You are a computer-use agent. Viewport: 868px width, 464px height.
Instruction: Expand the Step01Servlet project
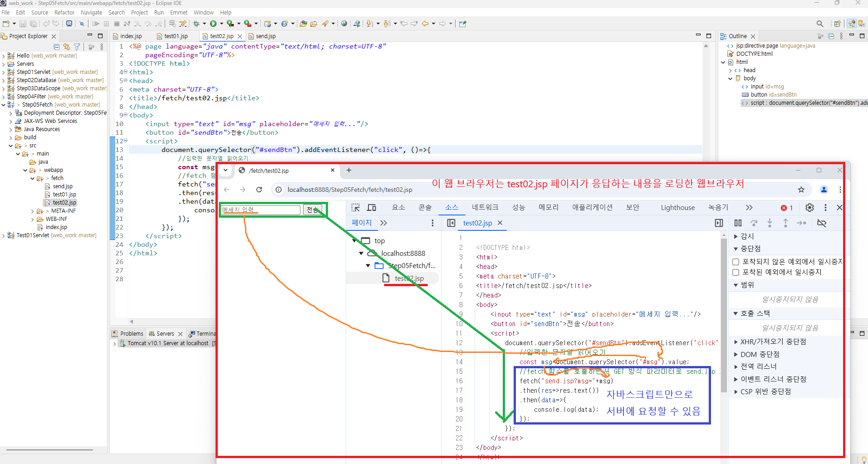tap(4, 72)
